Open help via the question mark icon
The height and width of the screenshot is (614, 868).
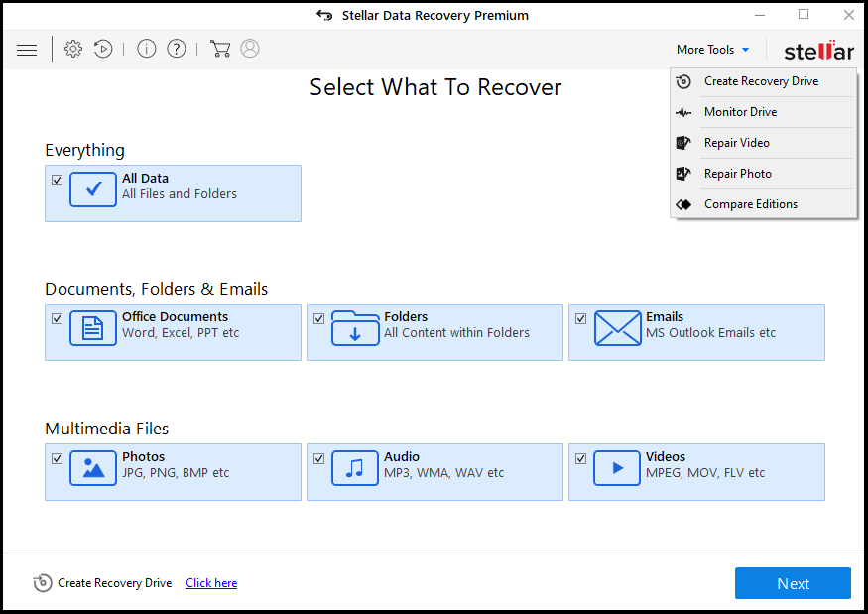pyautogui.click(x=176, y=49)
